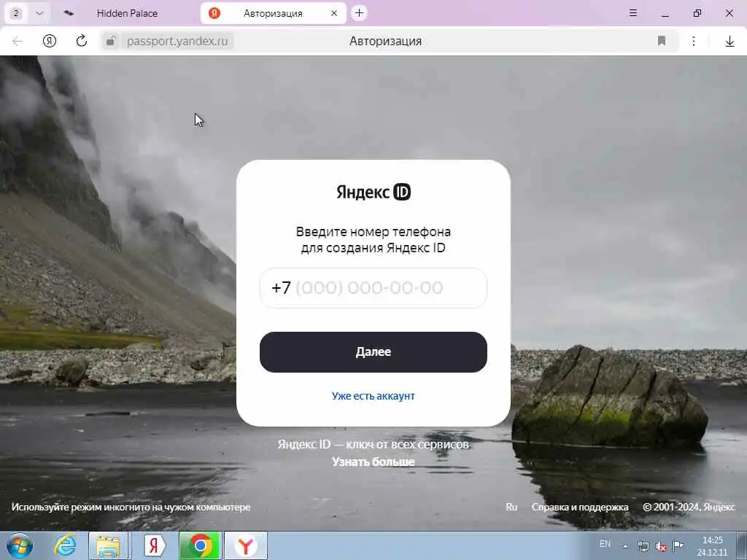747x560 pixels.
Task: Open the three-dot page options menu
Action: tap(694, 41)
